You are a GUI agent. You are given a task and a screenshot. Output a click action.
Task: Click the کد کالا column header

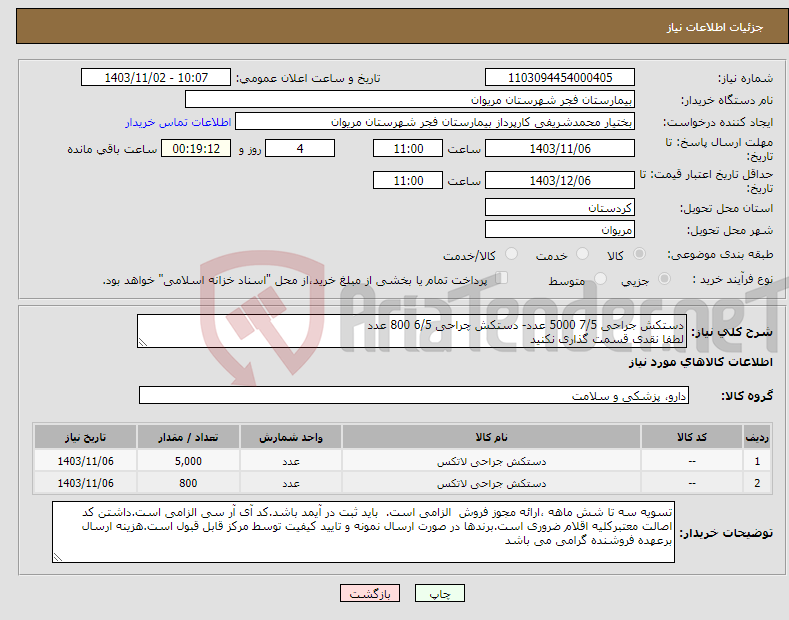(x=692, y=437)
